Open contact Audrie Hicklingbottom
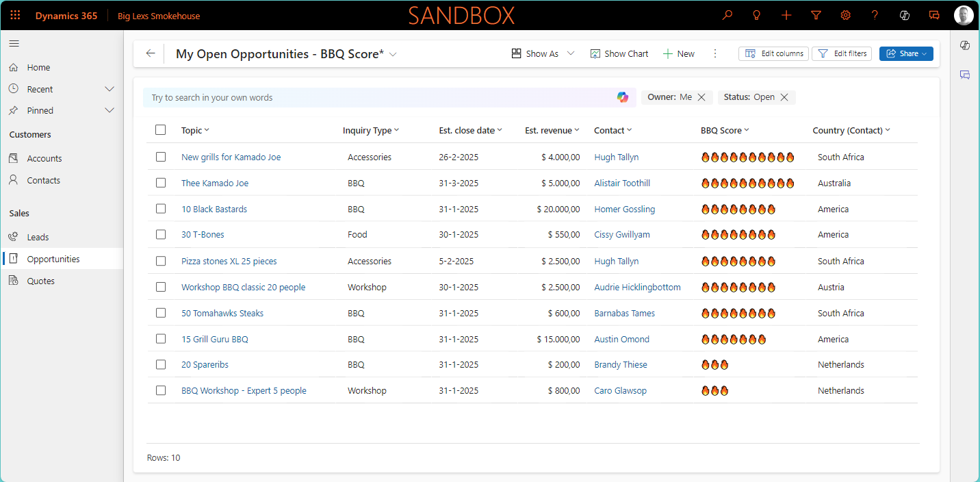Viewport: 980px width, 482px height. tap(638, 287)
